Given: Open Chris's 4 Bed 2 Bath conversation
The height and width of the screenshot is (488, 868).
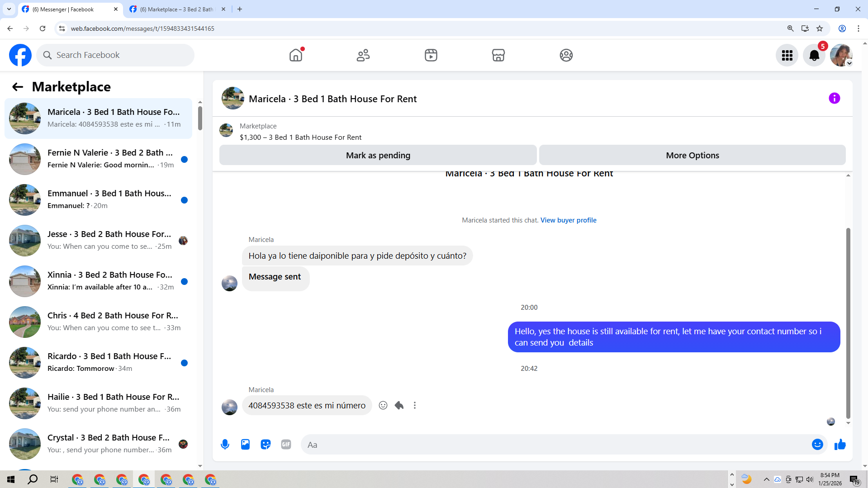Looking at the screenshot, I should click(98, 322).
